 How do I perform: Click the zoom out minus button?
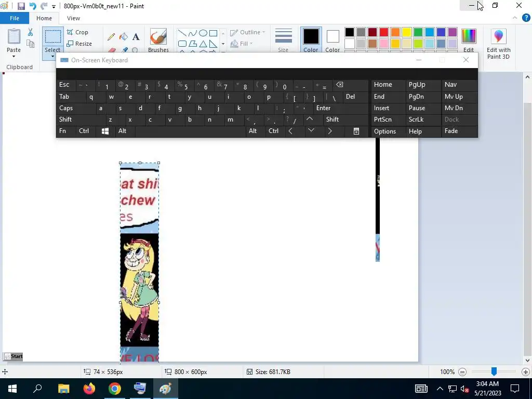click(462, 372)
